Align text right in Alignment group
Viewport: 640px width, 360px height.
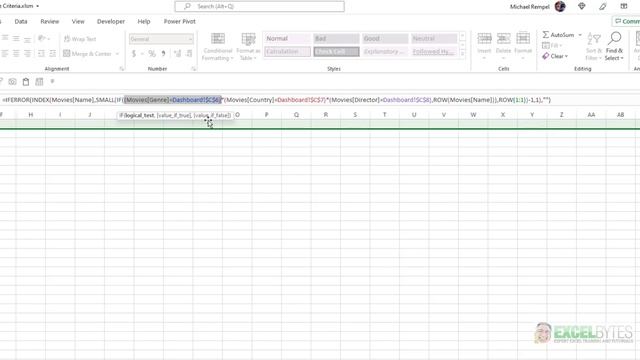point(27,53)
